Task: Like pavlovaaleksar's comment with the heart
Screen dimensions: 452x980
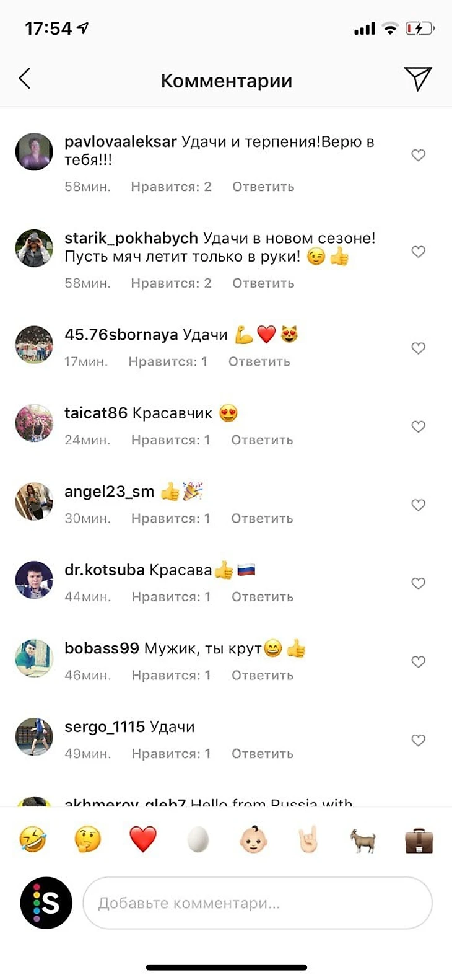Action: tap(419, 155)
